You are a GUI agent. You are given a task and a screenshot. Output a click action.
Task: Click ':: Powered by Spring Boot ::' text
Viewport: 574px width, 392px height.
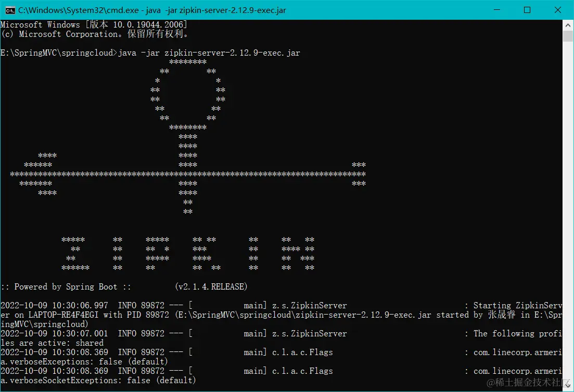click(x=66, y=286)
